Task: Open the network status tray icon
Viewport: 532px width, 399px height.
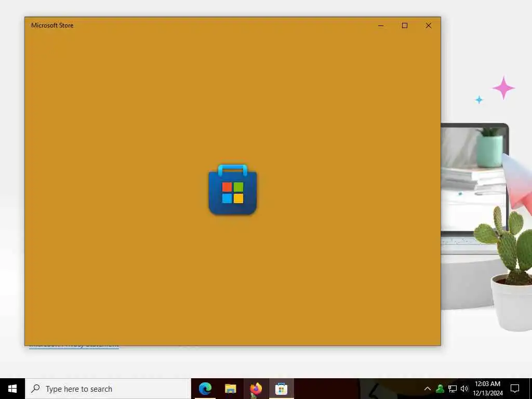Action: (453, 389)
